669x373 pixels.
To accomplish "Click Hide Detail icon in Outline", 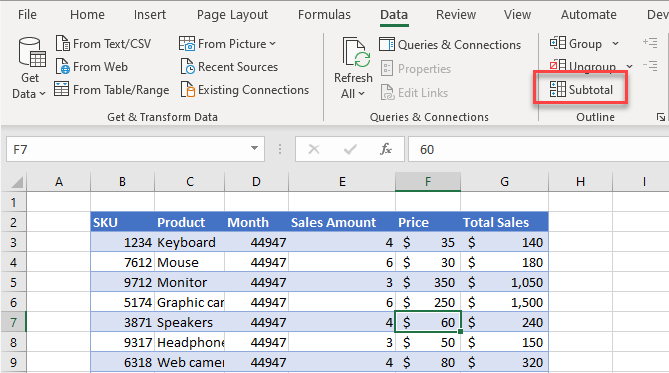I will coord(650,66).
